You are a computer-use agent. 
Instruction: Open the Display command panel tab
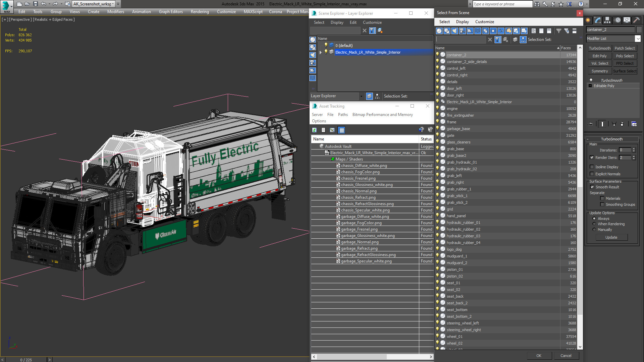(x=627, y=20)
